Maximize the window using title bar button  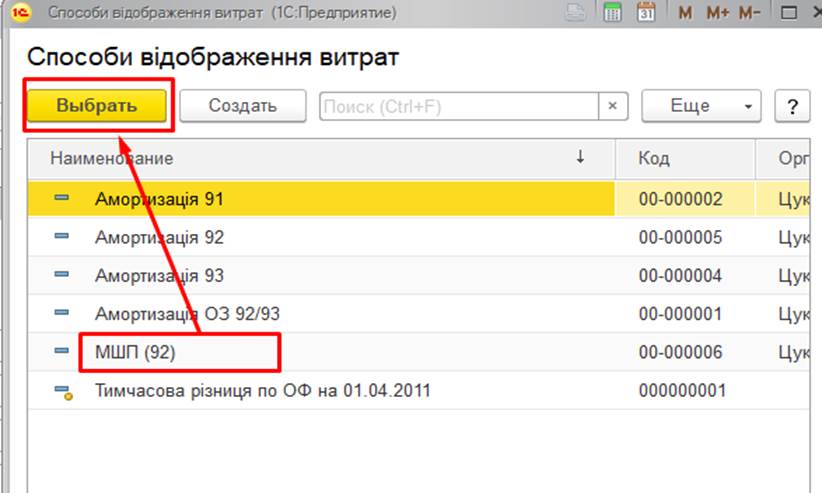[x=790, y=13]
